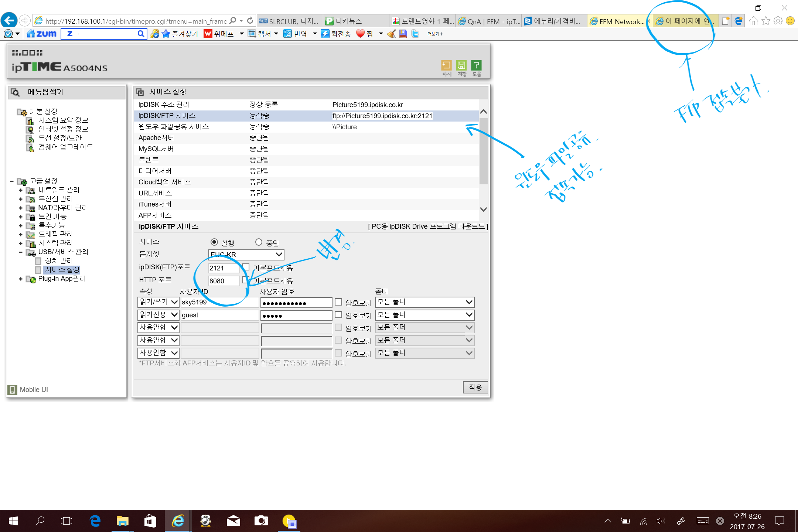Check 암호보기 for sky5199 user

click(x=338, y=302)
